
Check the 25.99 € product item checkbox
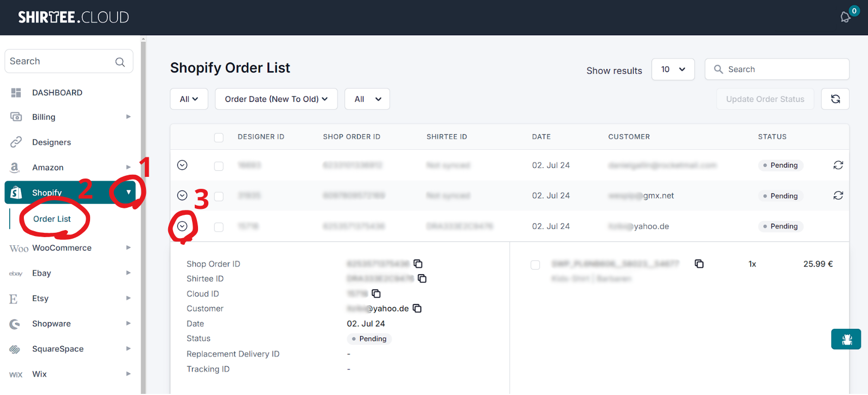(535, 265)
